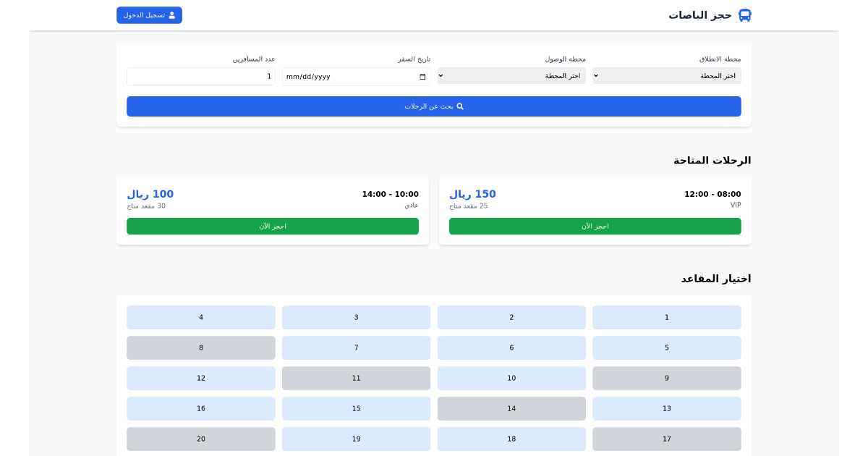Select seat 10 in the seat map
Viewport: 868px width, 456px height.
pos(511,378)
